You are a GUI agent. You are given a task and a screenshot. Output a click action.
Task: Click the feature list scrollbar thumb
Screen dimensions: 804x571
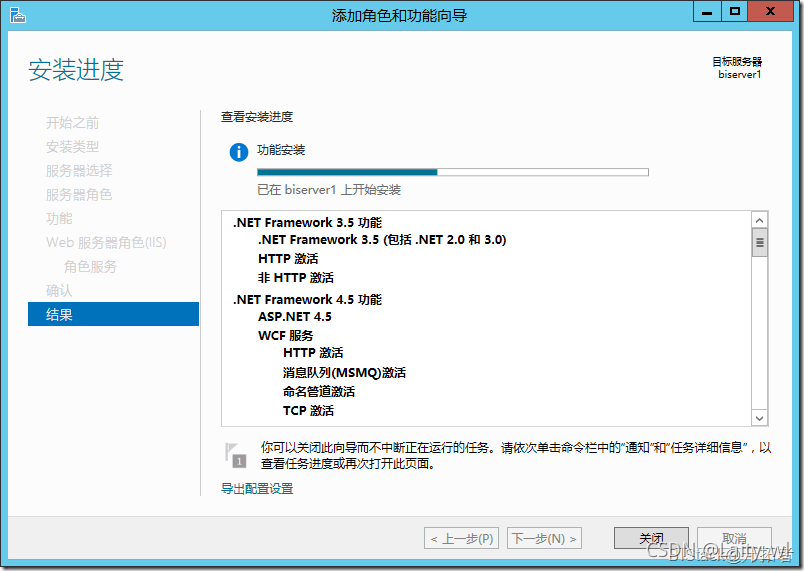tap(759, 242)
